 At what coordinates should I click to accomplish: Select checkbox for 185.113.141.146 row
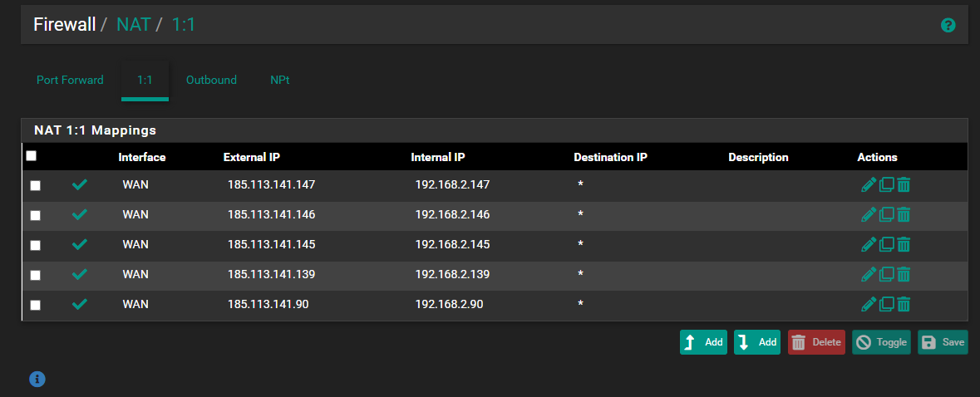pos(35,215)
